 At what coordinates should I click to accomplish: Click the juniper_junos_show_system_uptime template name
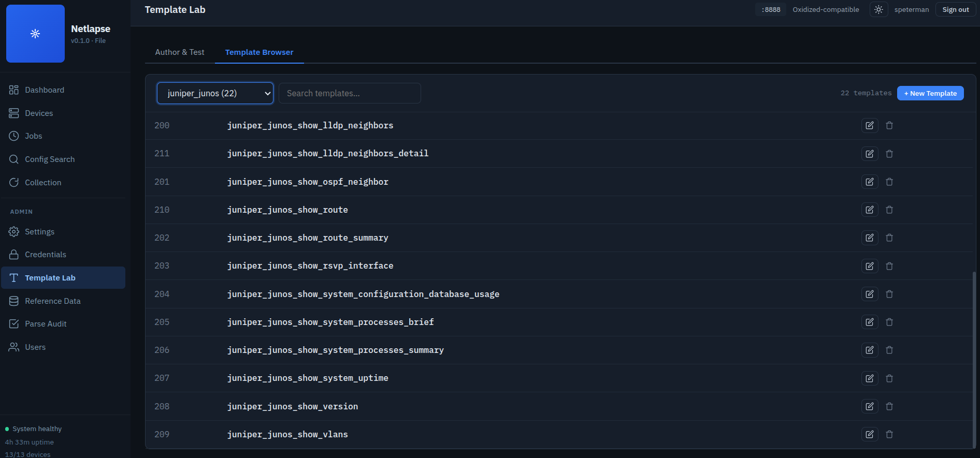pos(308,378)
